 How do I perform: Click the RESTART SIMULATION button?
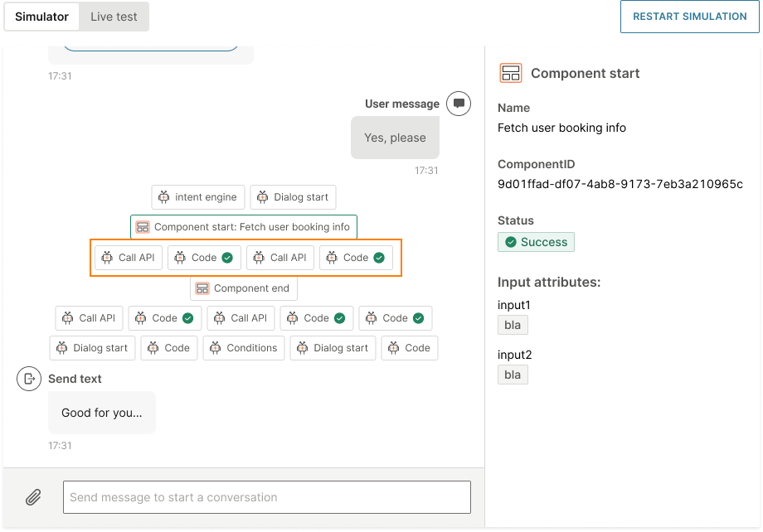[689, 17]
